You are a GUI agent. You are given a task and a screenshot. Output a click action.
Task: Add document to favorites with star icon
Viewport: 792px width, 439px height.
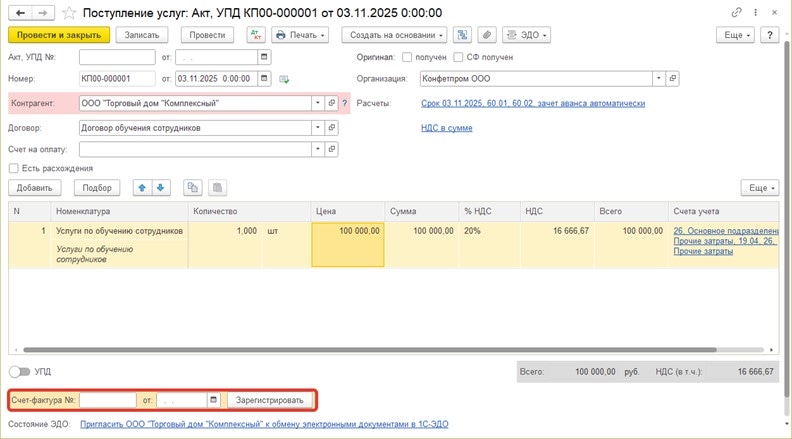[x=68, y=12]
